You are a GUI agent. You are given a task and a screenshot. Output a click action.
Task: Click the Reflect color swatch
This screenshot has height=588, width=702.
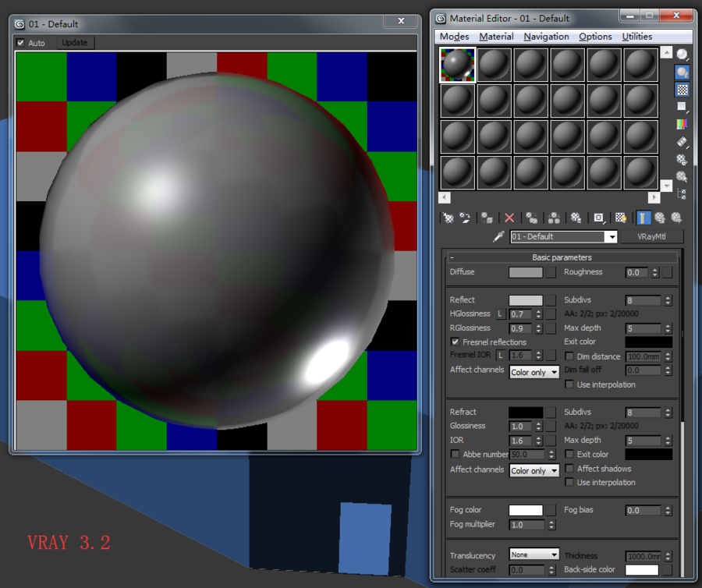click(x=526, y=300)
